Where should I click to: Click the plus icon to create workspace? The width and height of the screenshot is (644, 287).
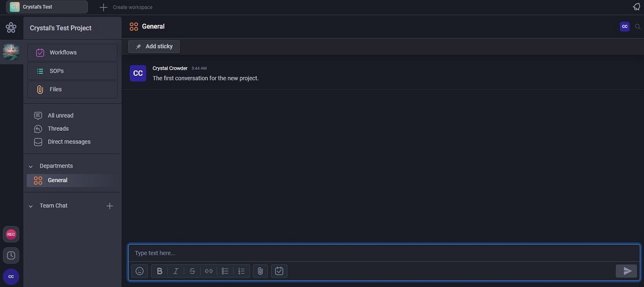pos(104,7)
